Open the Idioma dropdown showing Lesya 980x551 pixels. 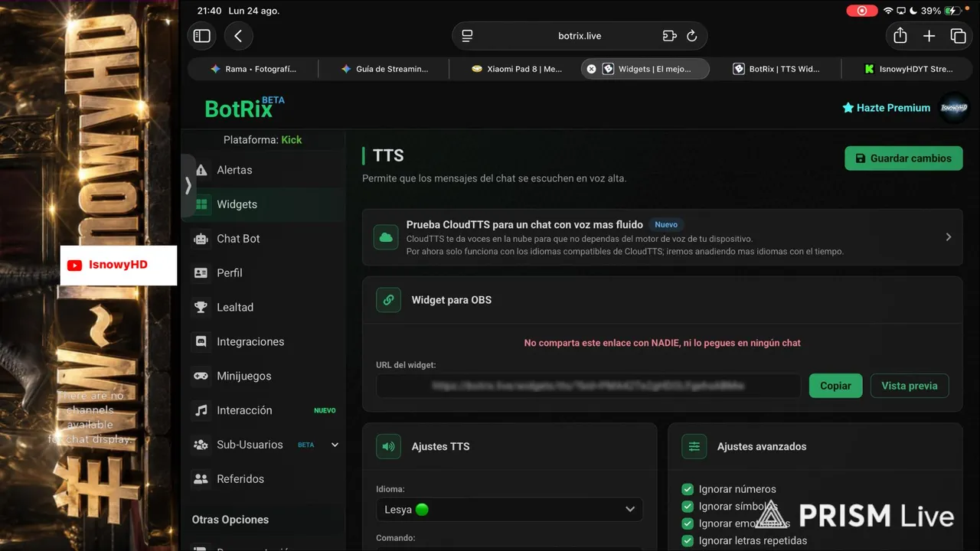pyautogui.click(x=509, y=510)
